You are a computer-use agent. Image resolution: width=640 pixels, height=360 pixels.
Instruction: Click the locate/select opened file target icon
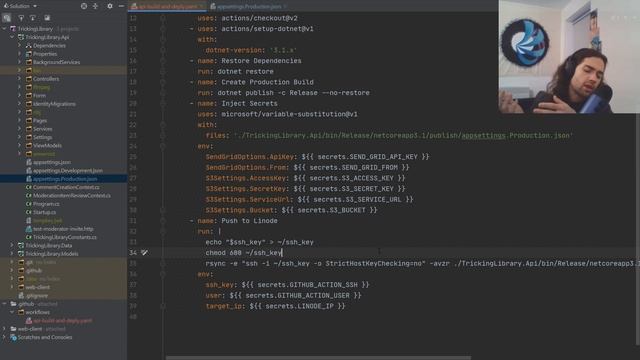84,6
